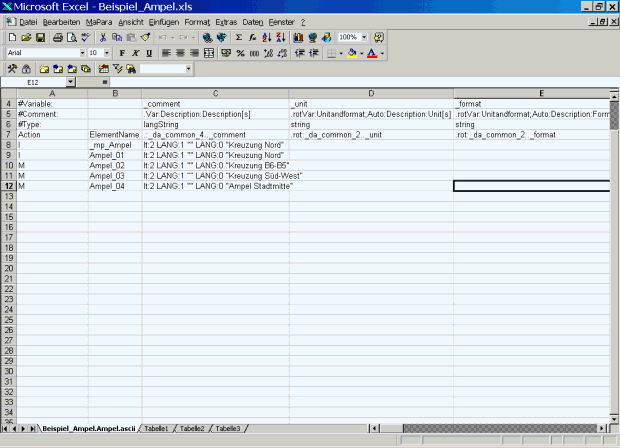The height and width of the screenshot is (448, 620).
Task: Click the padlock icon in third toolbar
Action: [26, 69]
